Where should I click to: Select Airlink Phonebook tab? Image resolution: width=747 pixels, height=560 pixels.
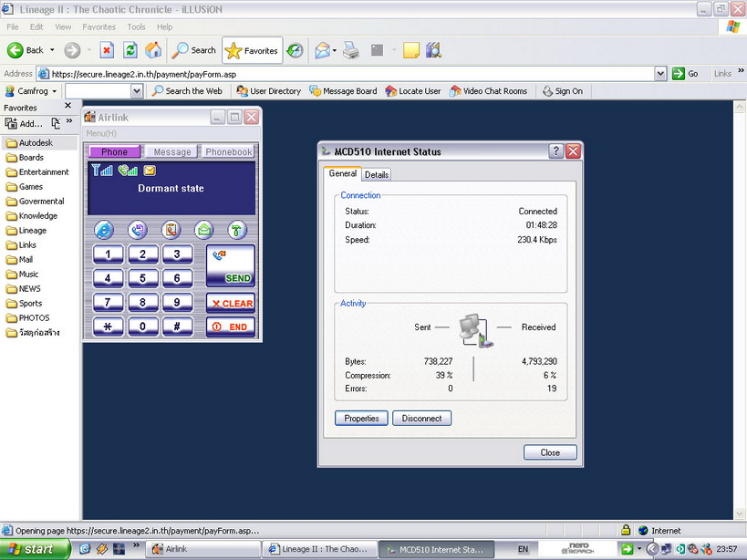coord(229,152)
